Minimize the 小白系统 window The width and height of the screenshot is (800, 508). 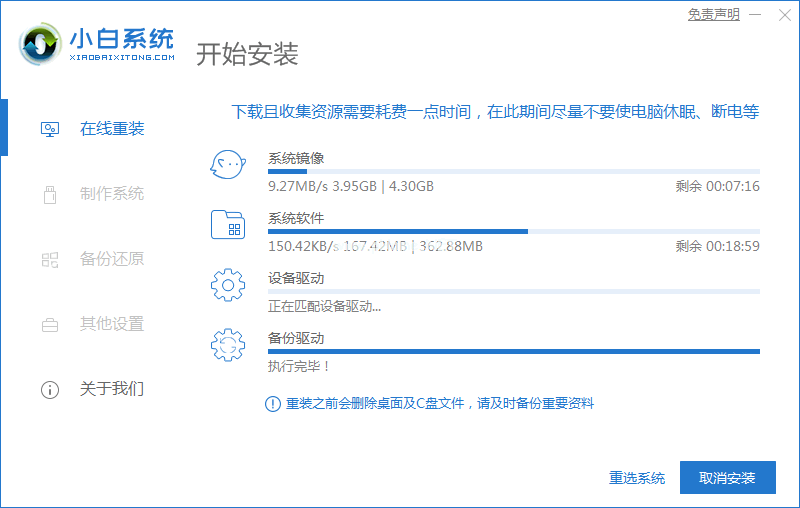(x=756, y=14)
